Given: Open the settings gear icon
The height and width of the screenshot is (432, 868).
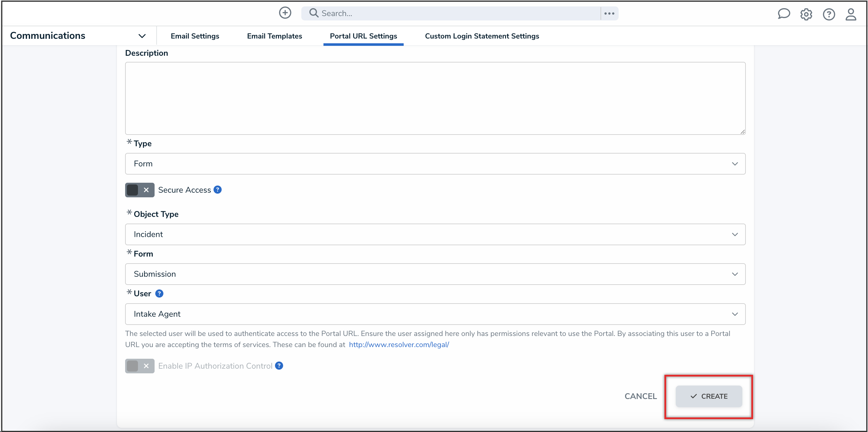Looking at the screenshot, I should [806, 14].
